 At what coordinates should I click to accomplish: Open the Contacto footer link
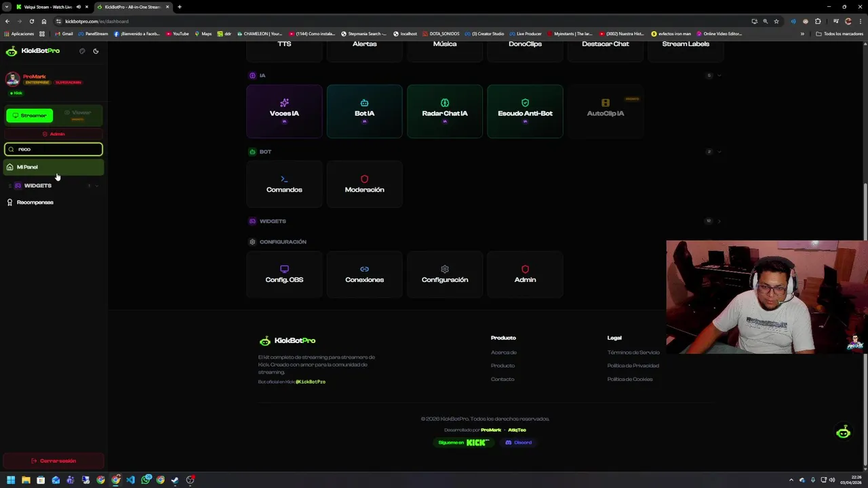coord(502,379)
